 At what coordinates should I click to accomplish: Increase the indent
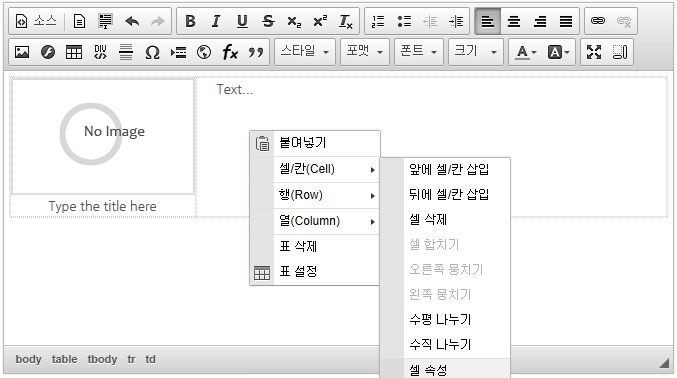(x=456, y=21)
